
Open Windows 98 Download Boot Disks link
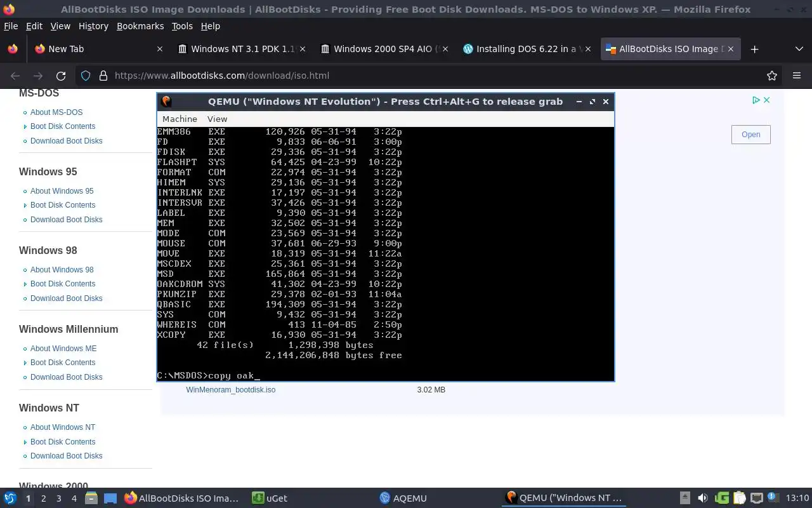[66, 298]
